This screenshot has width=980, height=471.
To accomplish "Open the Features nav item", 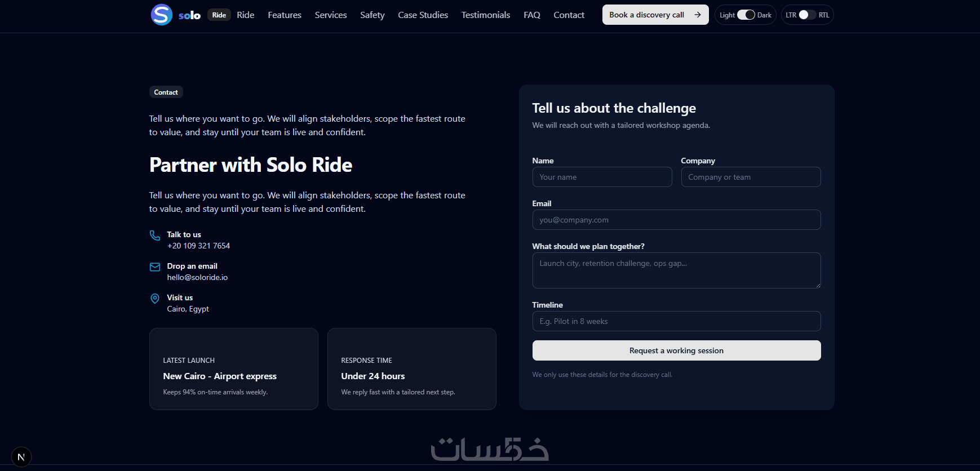I will click(x=285, y=15).
